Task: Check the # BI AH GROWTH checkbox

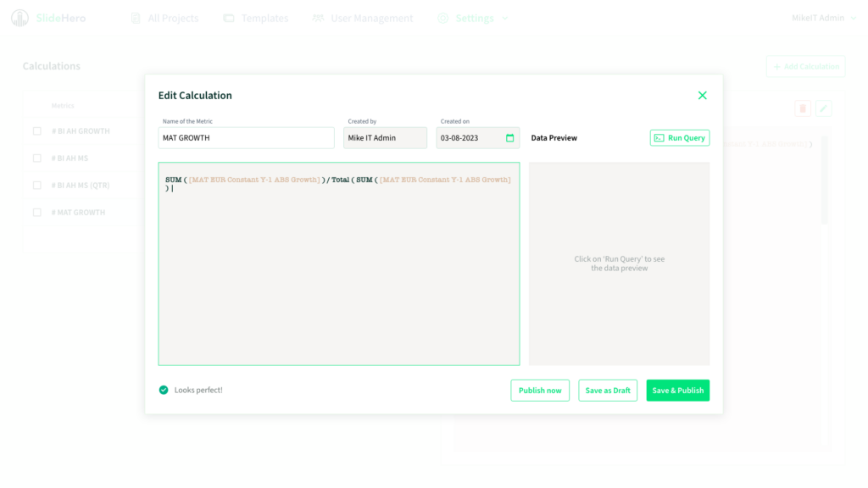Action: click(36, 131)
